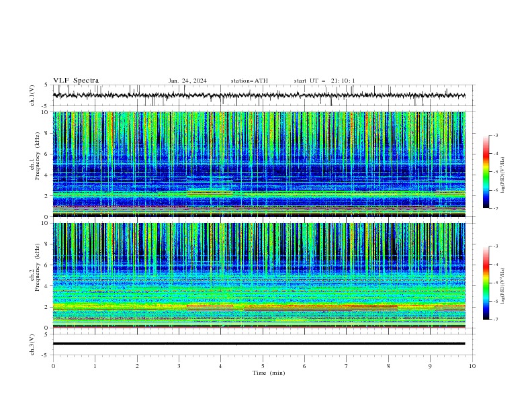532x411 pixels.
Task: Click time axis tick label '0'
Action: pos(53,366)
